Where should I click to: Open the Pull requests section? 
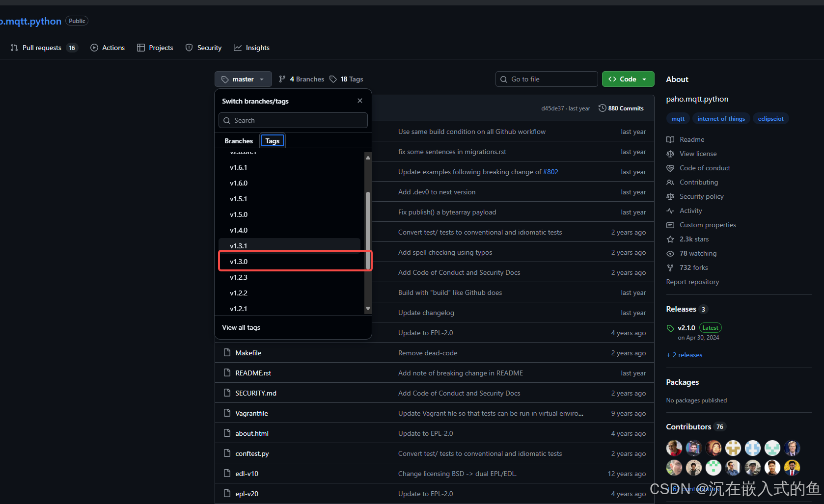click(x=42, y=48)
